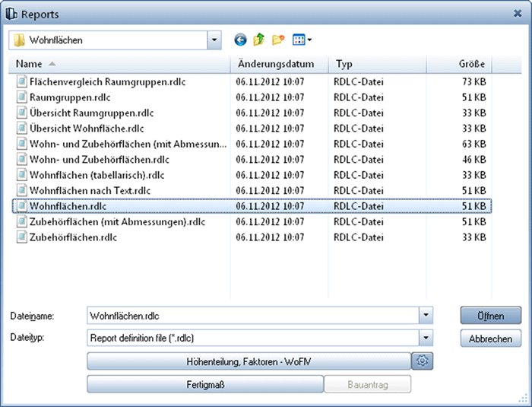This screenshot has height=407, width=532.
Task: Expand the Dateiname dropdown arrow
Action: (x=426, y=315)
